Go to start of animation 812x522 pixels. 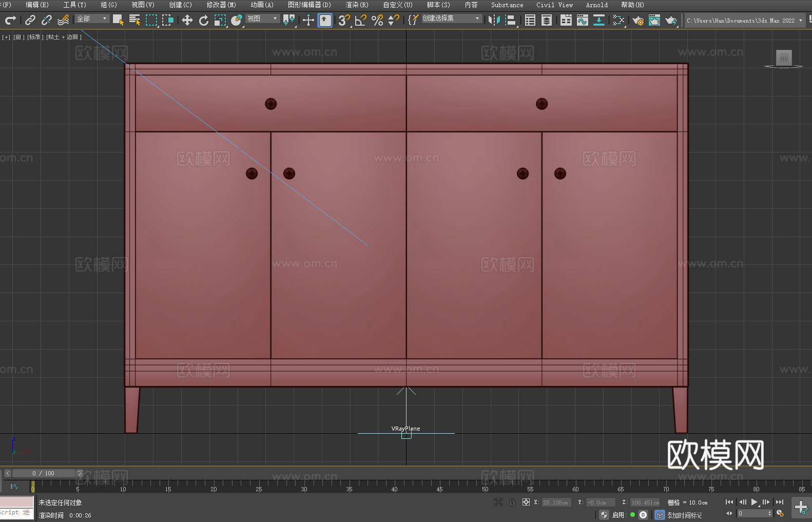729,502
